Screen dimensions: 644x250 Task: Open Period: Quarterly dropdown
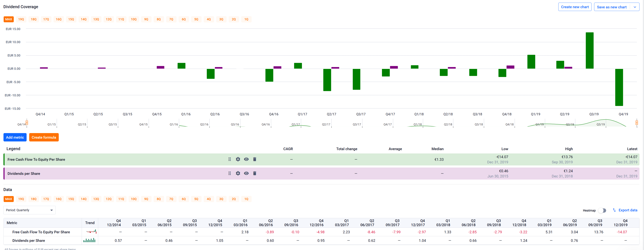pyautogui.click(x=30, y=210)
